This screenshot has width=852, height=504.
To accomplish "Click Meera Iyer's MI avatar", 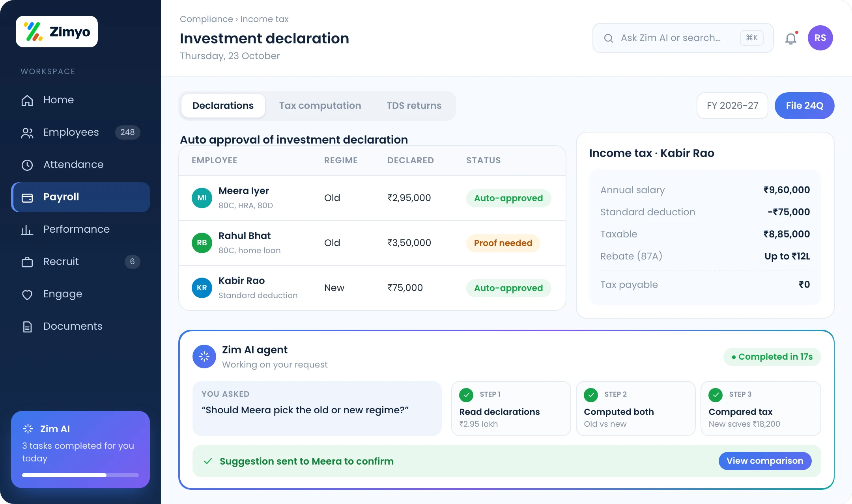I will [x=202, y=198].
